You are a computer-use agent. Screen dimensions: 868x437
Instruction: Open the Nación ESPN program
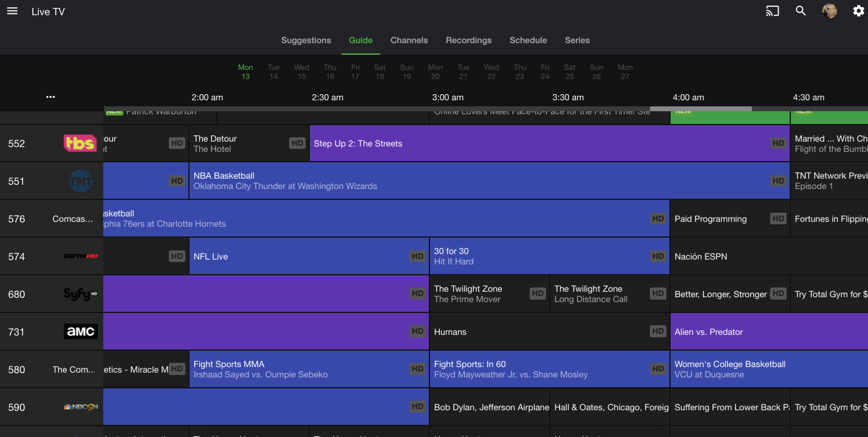(x=769, y=256)
